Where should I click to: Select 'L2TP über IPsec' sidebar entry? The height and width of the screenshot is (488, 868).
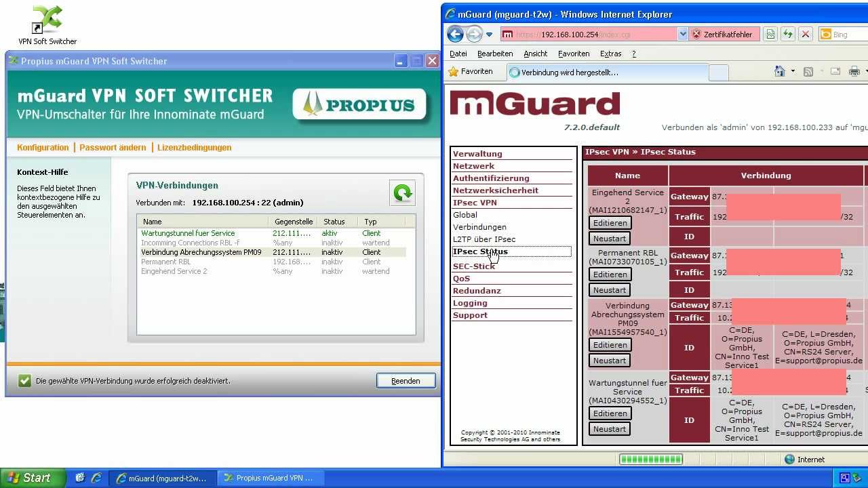pyautogui.click(x=484, y=239)
